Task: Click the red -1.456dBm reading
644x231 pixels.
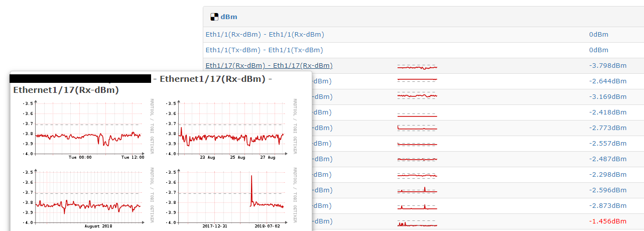Action: pyautogui.click(x=607, y=221)
